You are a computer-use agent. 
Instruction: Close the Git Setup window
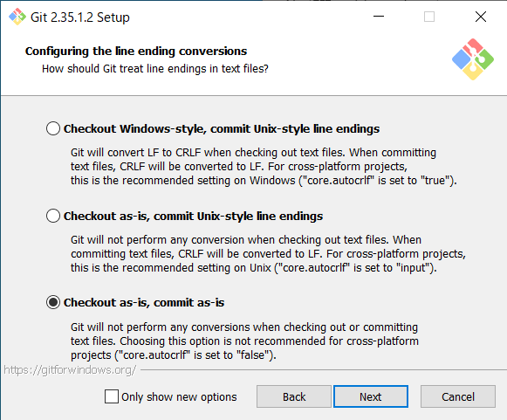(481, 17)
